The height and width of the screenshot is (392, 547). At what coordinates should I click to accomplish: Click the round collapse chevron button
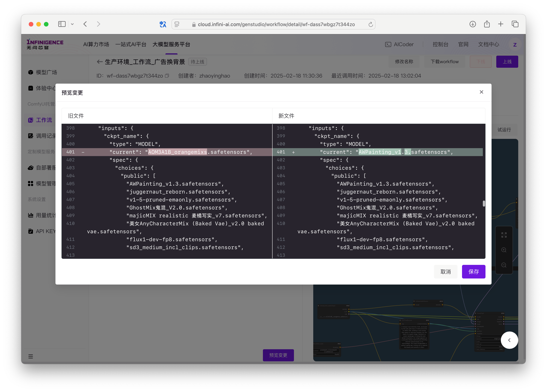pyautogui.click(x=509, y=340)
